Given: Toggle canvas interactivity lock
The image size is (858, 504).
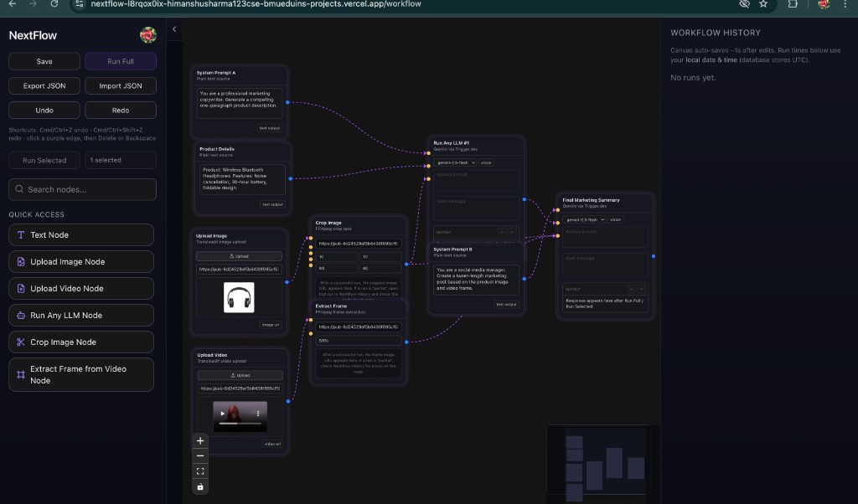Looking at the screenshot, I should 200,486.
